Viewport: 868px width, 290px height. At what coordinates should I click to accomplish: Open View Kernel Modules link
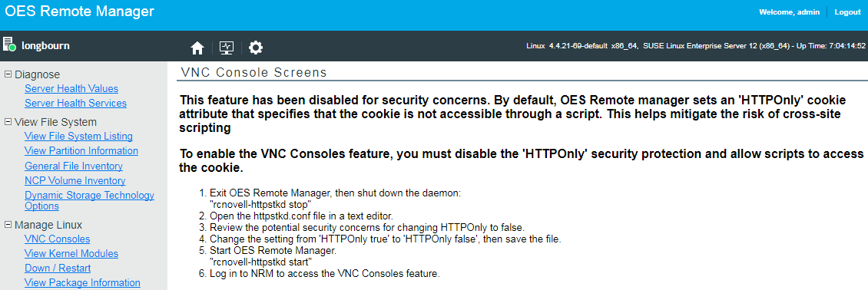click(x=71, y=253)
